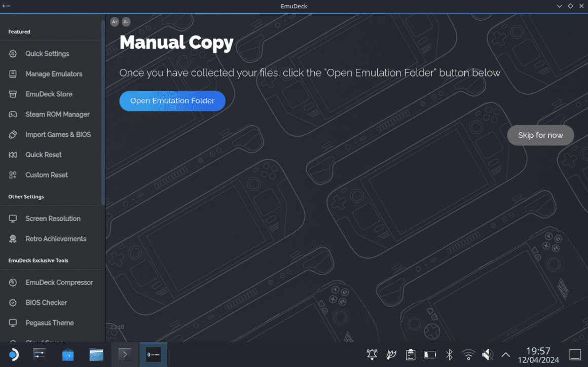Click the Quick Reset rewind icon
Screen dimensions: 588x367
(13, 155)
